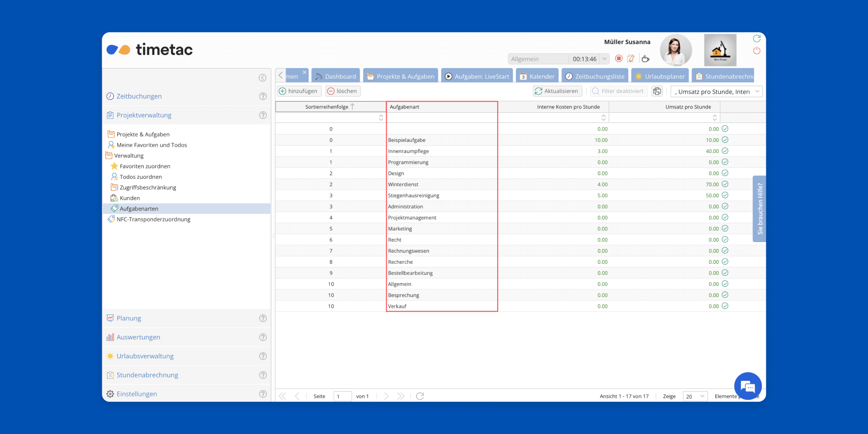Click the hinzufügen button
The height and width of the screenshot is (434, 868).
click(298, 91)
